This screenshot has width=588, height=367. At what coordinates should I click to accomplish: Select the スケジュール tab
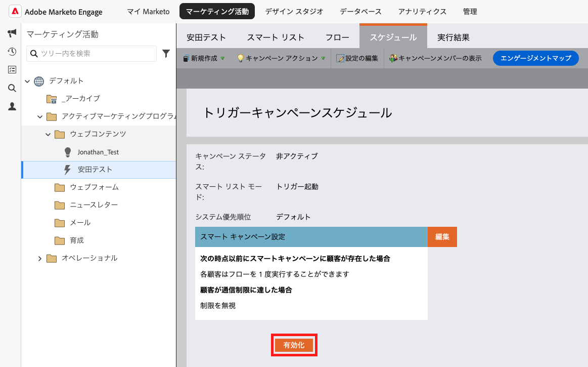pos(393,37)
